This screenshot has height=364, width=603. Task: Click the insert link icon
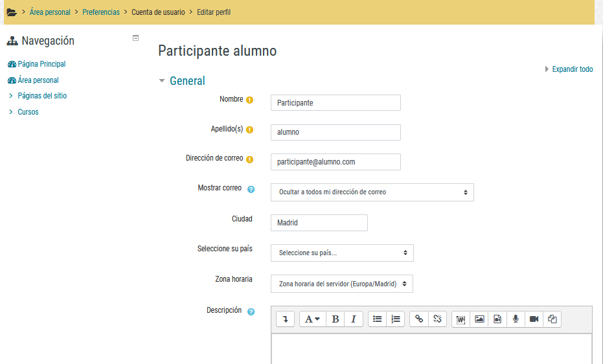[419, 319]
